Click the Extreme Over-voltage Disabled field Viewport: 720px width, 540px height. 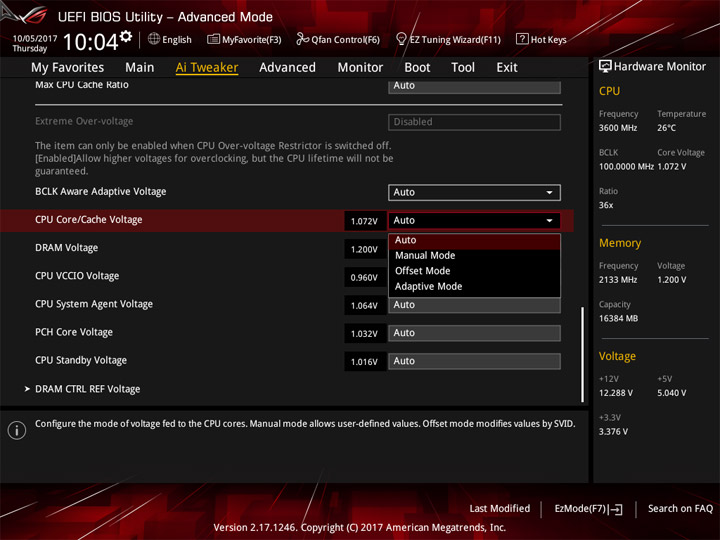[474, 122]
